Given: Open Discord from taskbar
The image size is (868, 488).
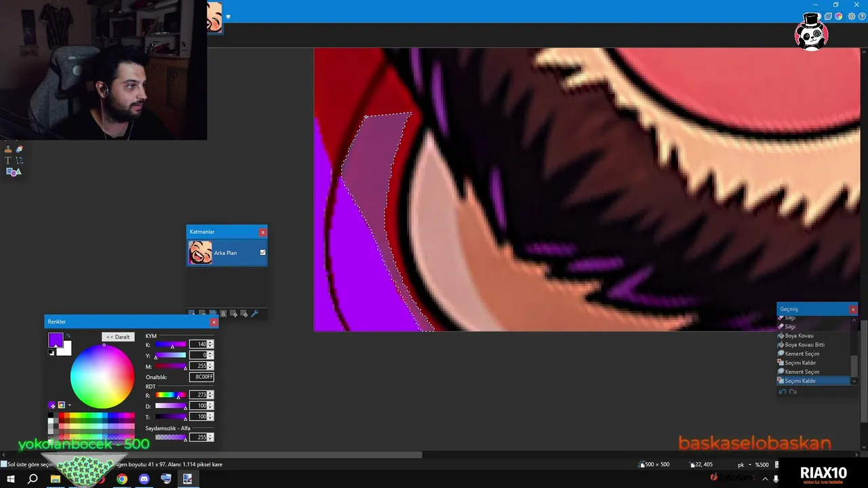Looking at the screenshot, I should [144, 479].
